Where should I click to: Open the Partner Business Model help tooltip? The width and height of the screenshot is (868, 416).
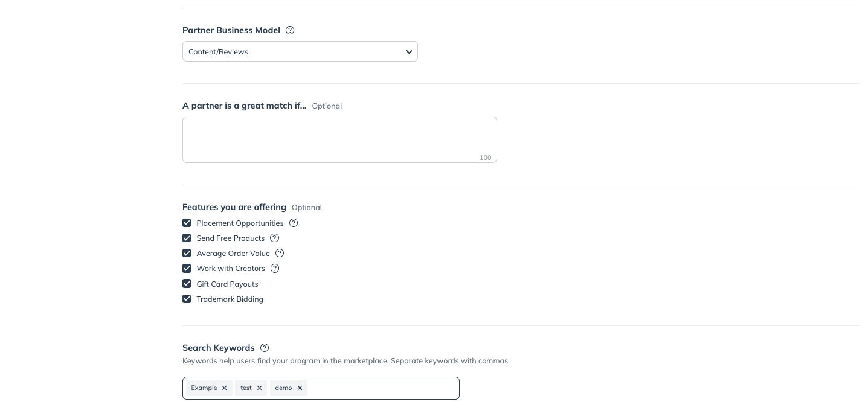290,30
